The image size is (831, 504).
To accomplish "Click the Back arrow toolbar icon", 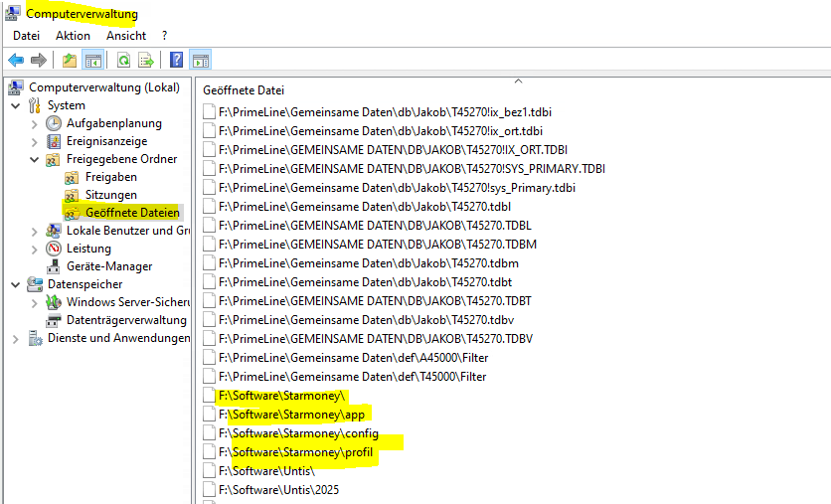I will [17, 61].
